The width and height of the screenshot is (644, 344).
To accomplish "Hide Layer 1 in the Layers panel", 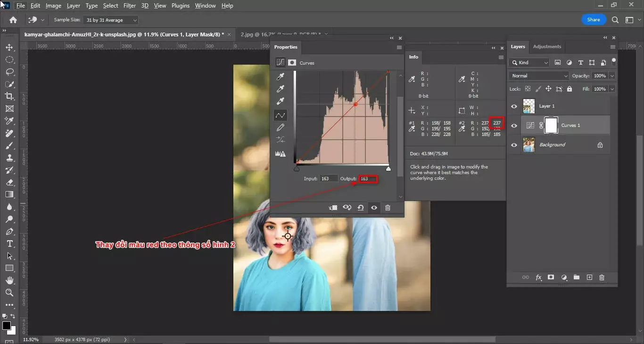I will click(514, 106).
